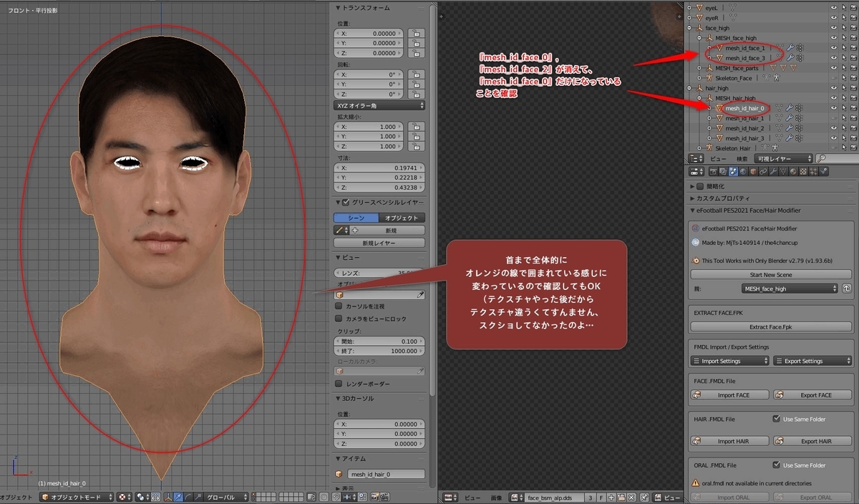
Task: Uncheck ORAL Use Same Folder checkbox
Action: (x=777, y=465)
